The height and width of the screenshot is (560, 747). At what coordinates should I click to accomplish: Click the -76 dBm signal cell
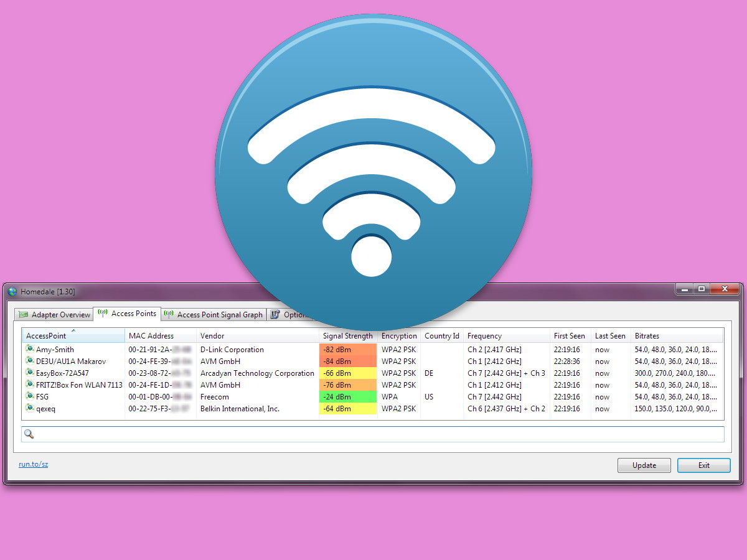348,385
